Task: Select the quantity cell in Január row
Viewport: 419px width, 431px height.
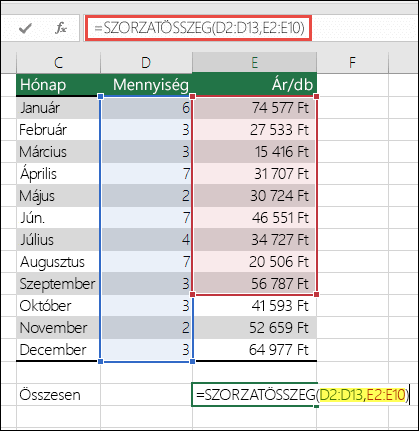Action: (146, 108)
